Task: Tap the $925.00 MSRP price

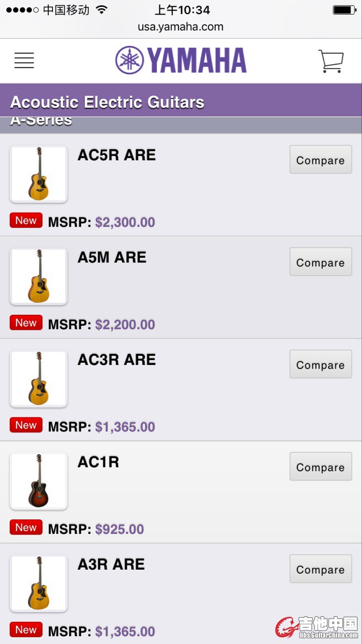Action: [120, 529]
